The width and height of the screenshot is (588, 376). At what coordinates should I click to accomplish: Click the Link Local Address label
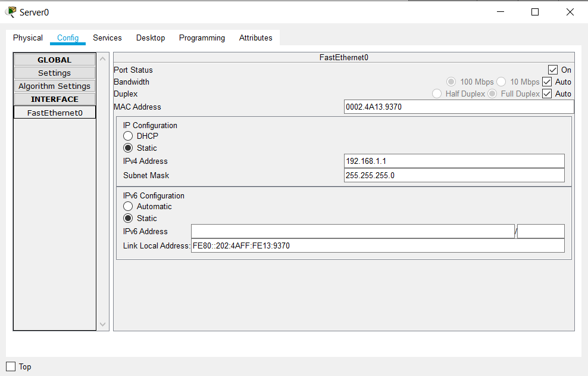coord(157,246)
